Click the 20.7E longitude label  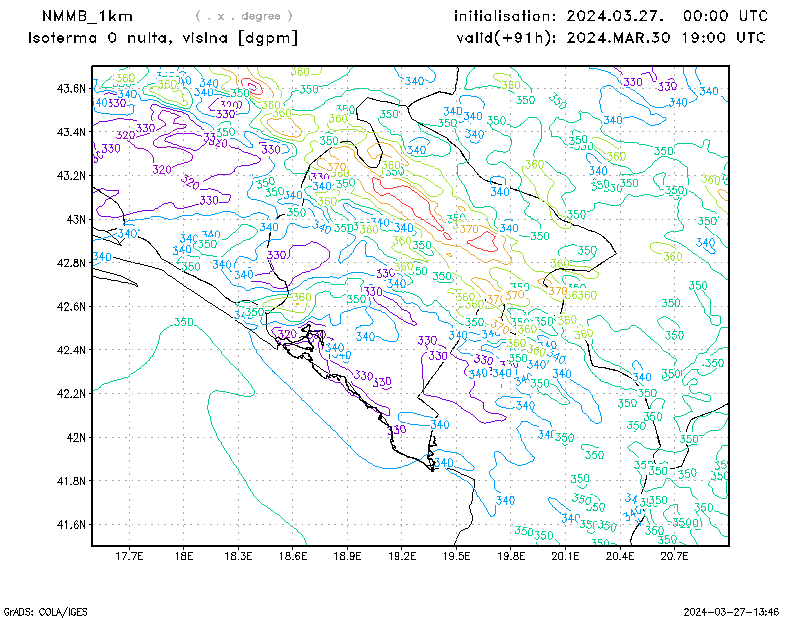(674, 556)
